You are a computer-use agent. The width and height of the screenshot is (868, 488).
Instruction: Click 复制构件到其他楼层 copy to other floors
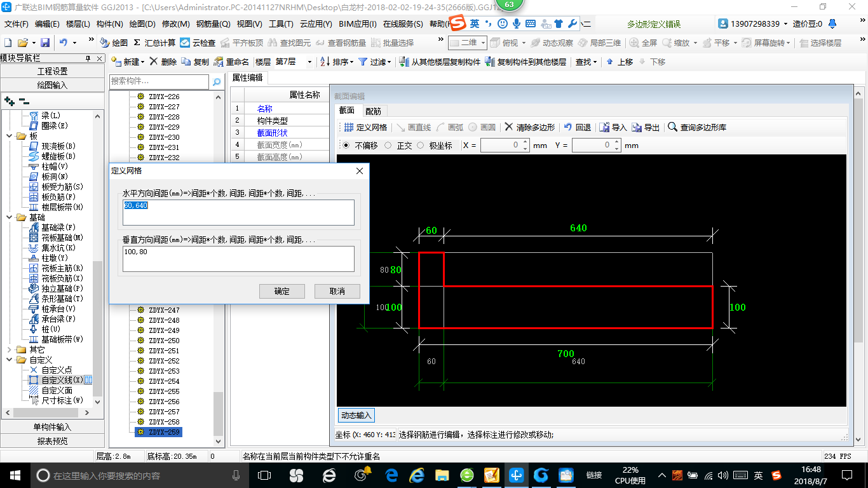[526, 62]
